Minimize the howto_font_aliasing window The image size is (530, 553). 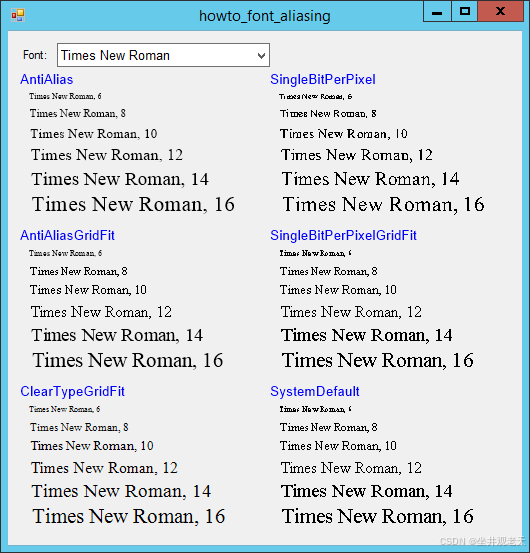[437, 12]
